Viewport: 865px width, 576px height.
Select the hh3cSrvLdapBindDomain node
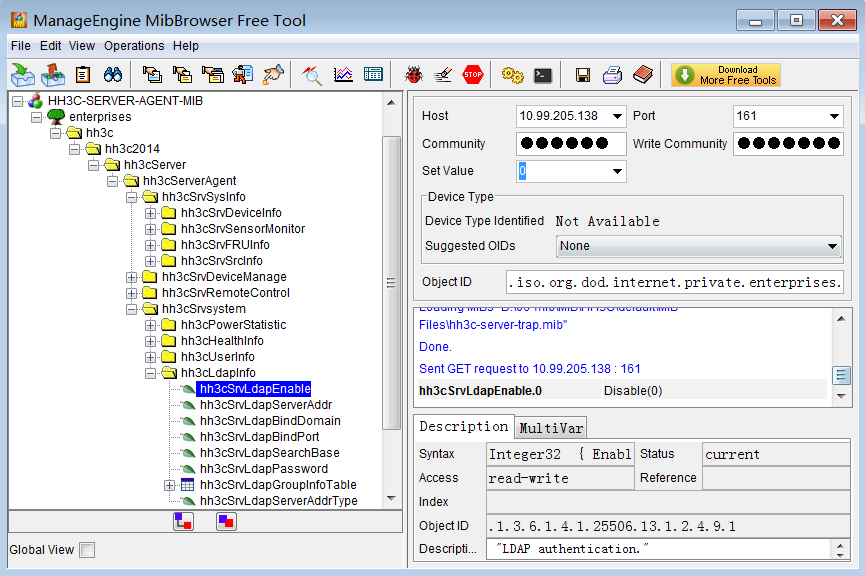click(270, 421)
